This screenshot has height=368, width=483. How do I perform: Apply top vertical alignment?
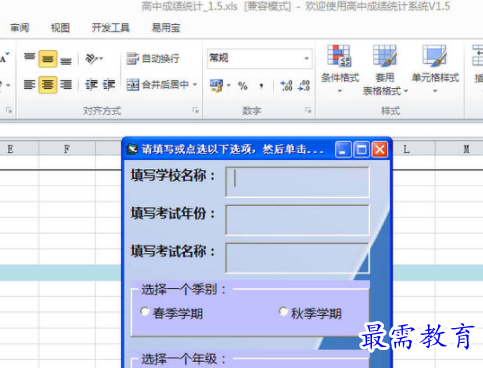pos(29,58)
